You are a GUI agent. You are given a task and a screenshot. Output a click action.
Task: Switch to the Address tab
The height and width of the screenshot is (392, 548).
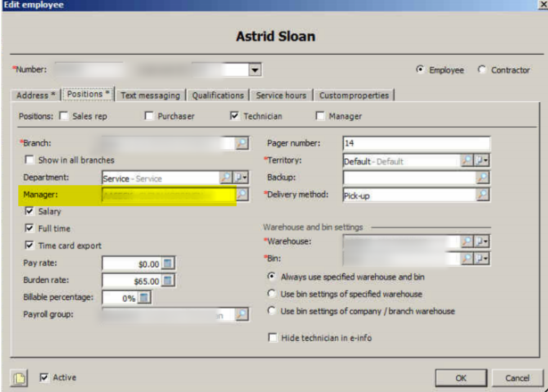click(x=36, y=95)
